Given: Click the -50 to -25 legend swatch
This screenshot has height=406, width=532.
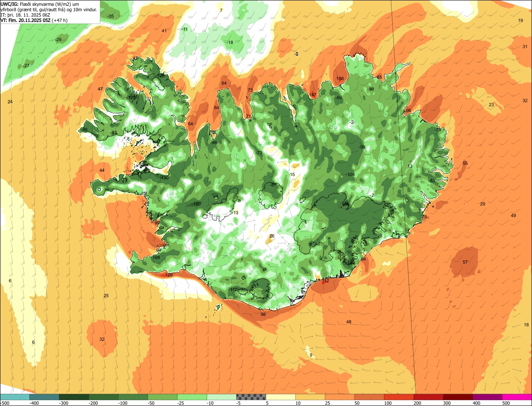Looking at the screenshot, I should point(162,397).
